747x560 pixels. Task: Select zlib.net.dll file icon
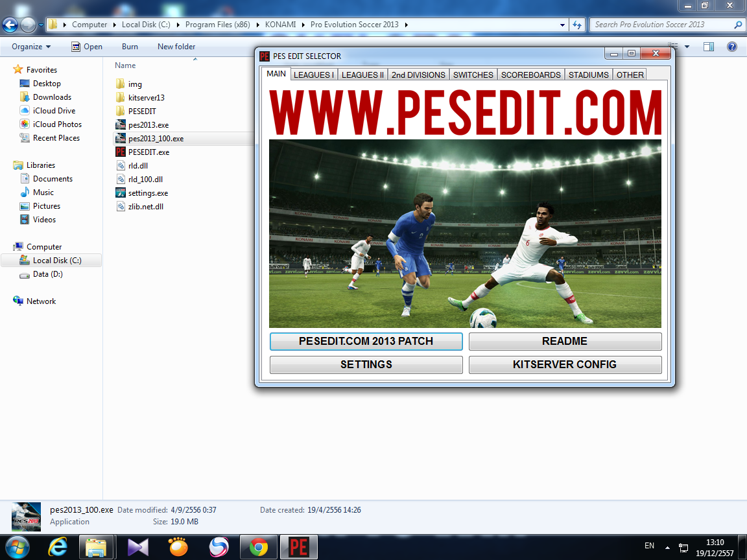121,207
